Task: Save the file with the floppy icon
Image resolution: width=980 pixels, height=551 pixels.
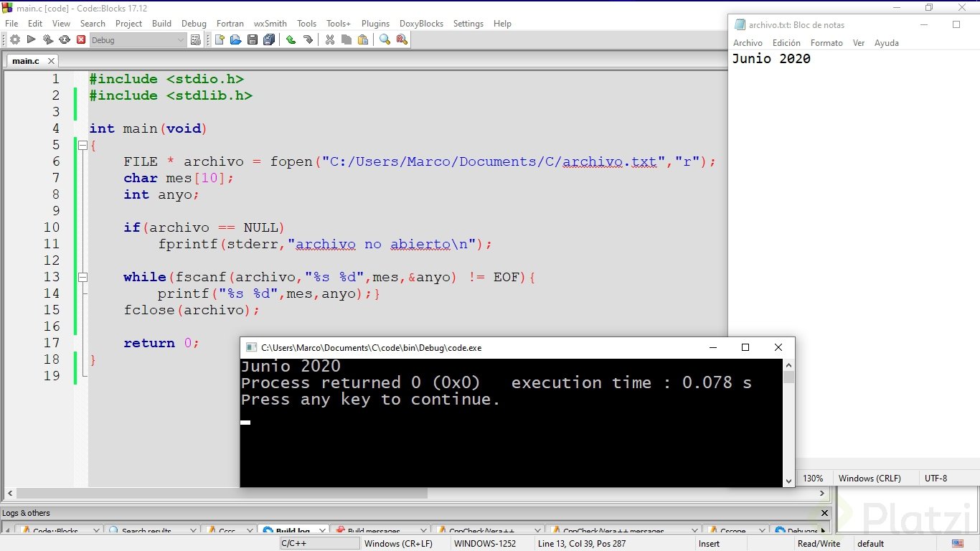Action: pyautogui.click(x=252, y=40)
